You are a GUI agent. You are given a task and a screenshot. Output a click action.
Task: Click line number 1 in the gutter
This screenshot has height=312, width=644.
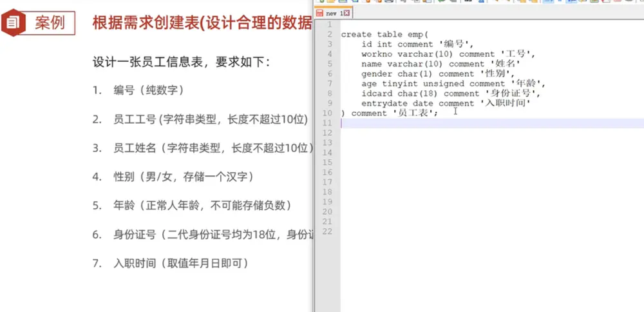tap(330, 24)
